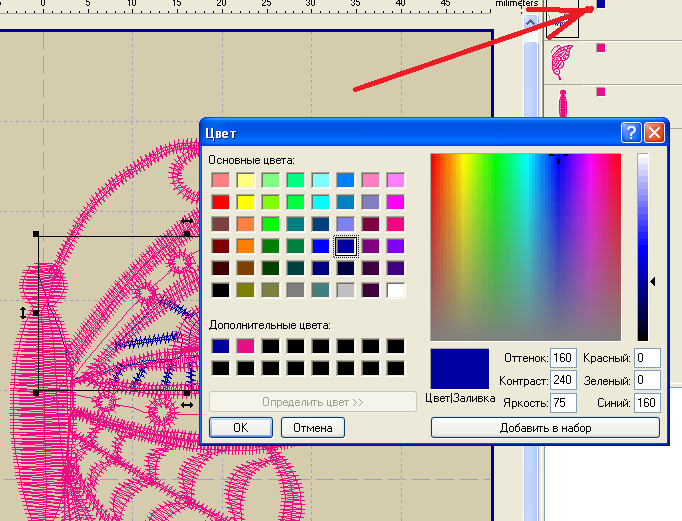
Task: Click the Оттенок (hue) input field
Action: tap(563, 358)
